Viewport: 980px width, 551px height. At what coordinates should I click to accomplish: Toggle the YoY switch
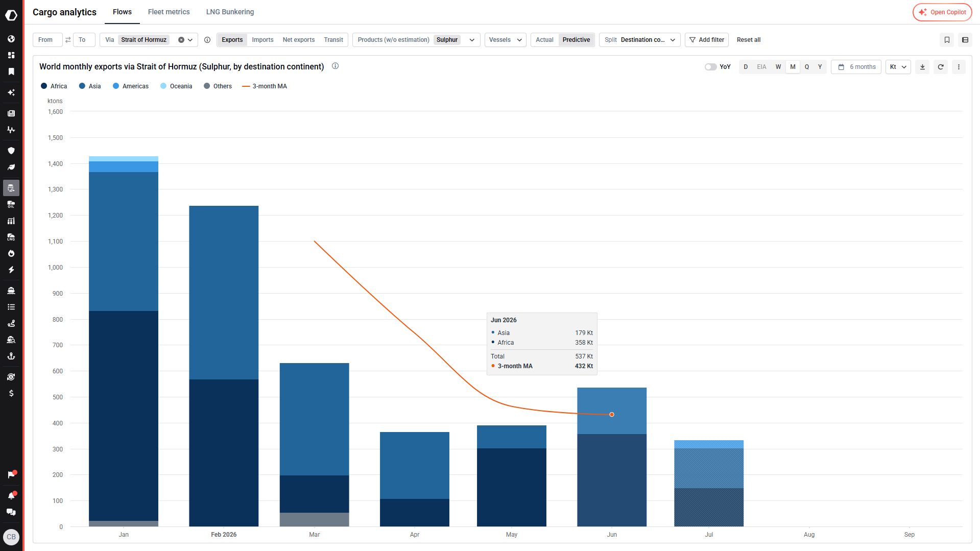pyautogui.click(x=710, y=67)
